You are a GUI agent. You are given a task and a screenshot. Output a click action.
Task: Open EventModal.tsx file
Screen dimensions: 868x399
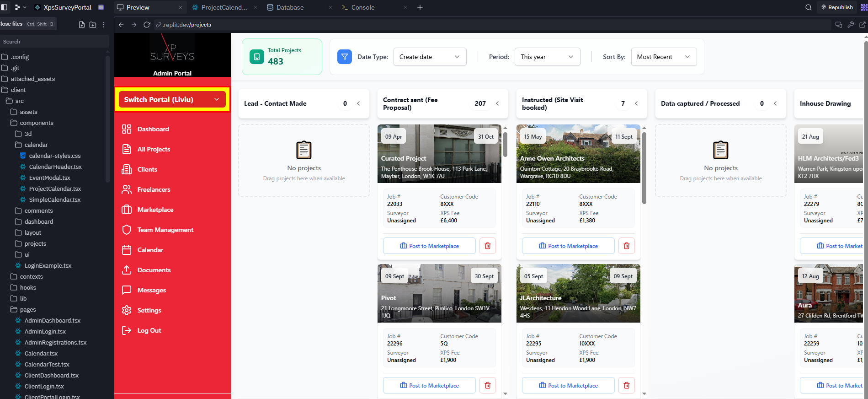tap(50, 178)
